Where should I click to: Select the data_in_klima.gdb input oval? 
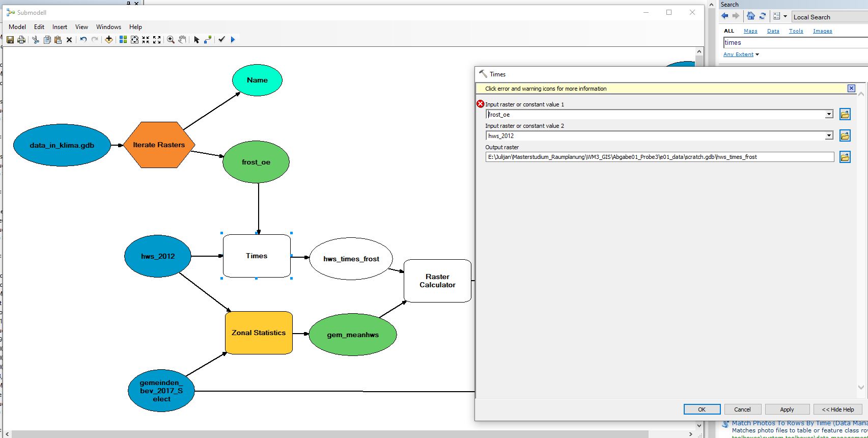(x=62, y=145)
